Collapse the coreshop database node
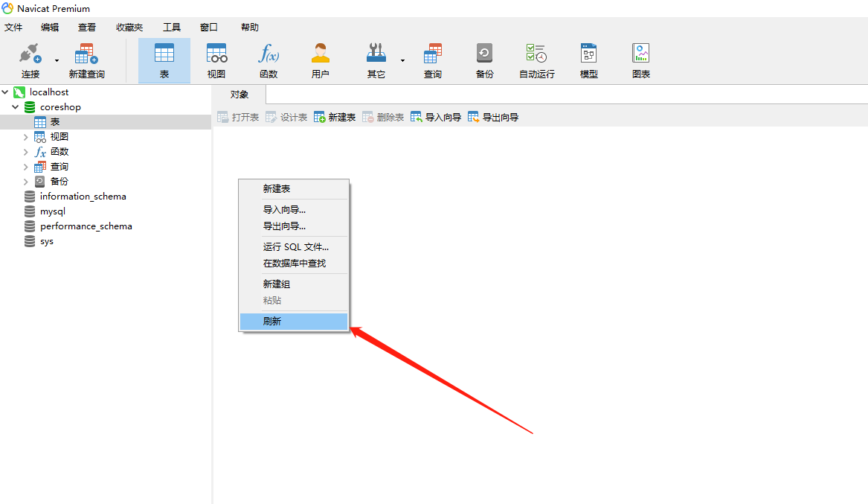The width and height of the screenshot is (868, 504). pos(16,107)
